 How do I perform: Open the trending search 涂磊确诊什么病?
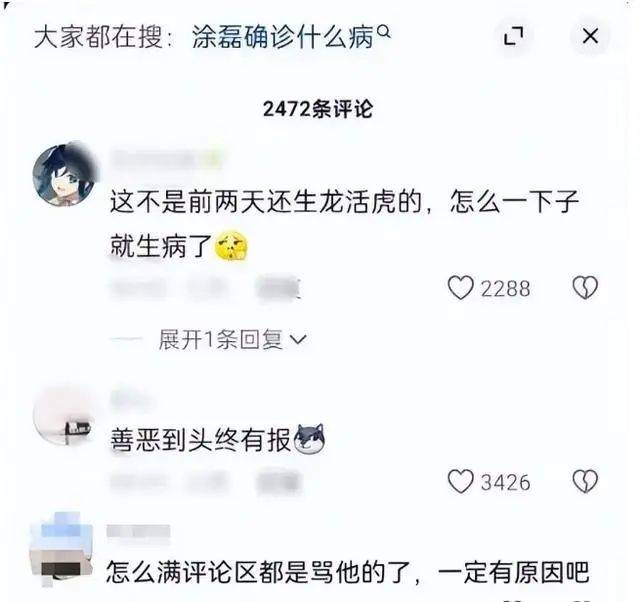click(283, 37)
